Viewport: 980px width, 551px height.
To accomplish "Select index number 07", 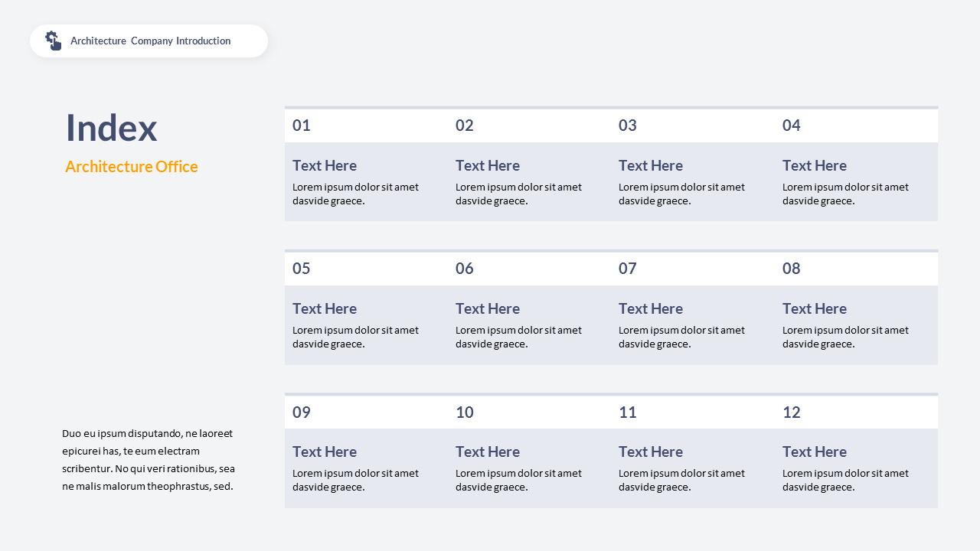I will pyautogui.click(x=628, y=269).
